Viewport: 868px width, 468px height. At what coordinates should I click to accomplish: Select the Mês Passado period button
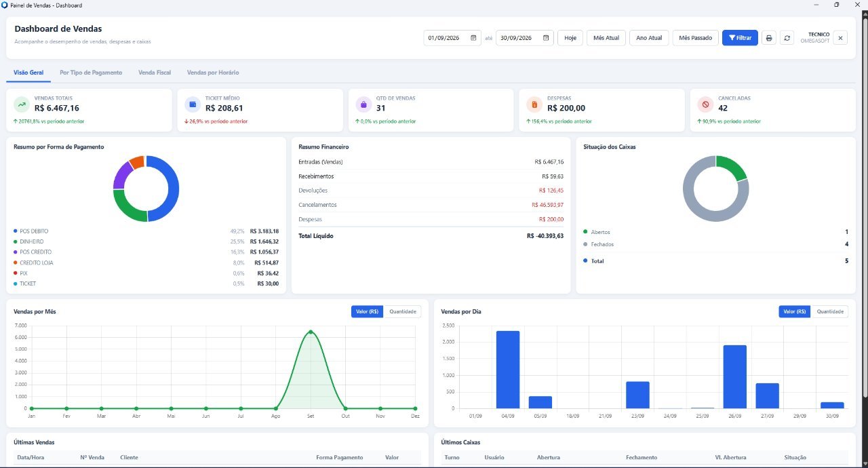(696, 38)
